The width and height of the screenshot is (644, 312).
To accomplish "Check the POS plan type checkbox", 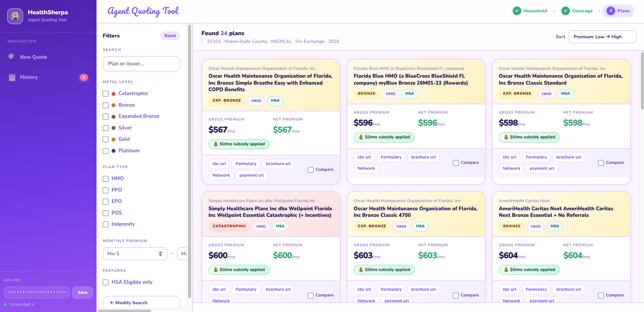I will point(105,213).
